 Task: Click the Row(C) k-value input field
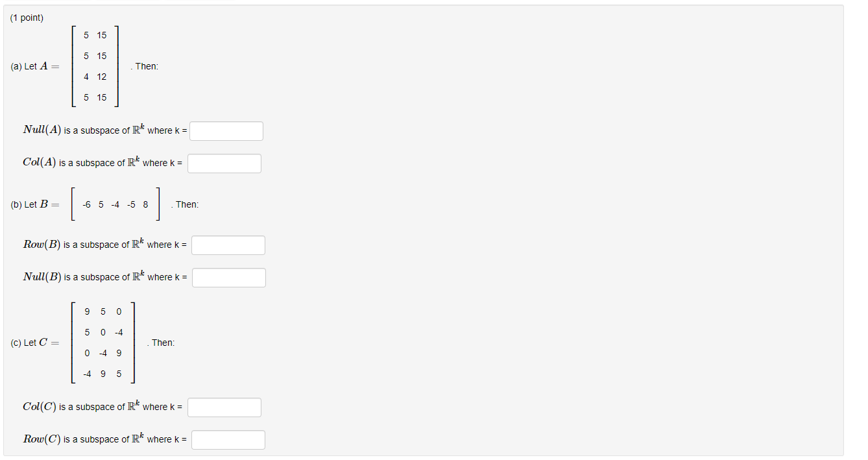228,440
